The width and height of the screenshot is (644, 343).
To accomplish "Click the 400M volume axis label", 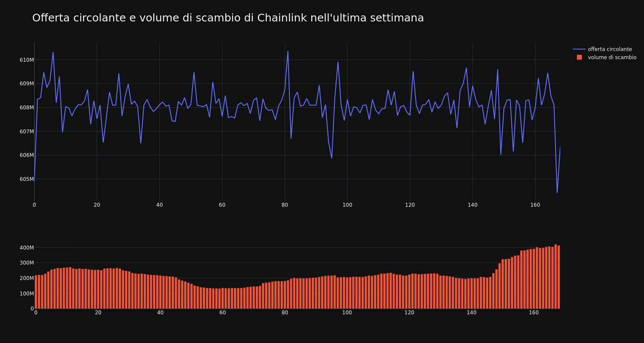I will 27,247.
